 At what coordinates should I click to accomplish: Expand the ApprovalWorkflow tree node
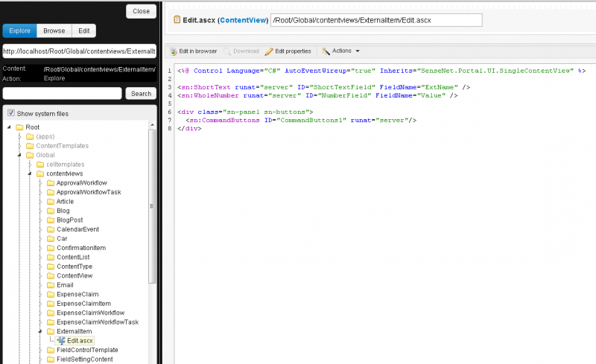[x=40, y=183]
